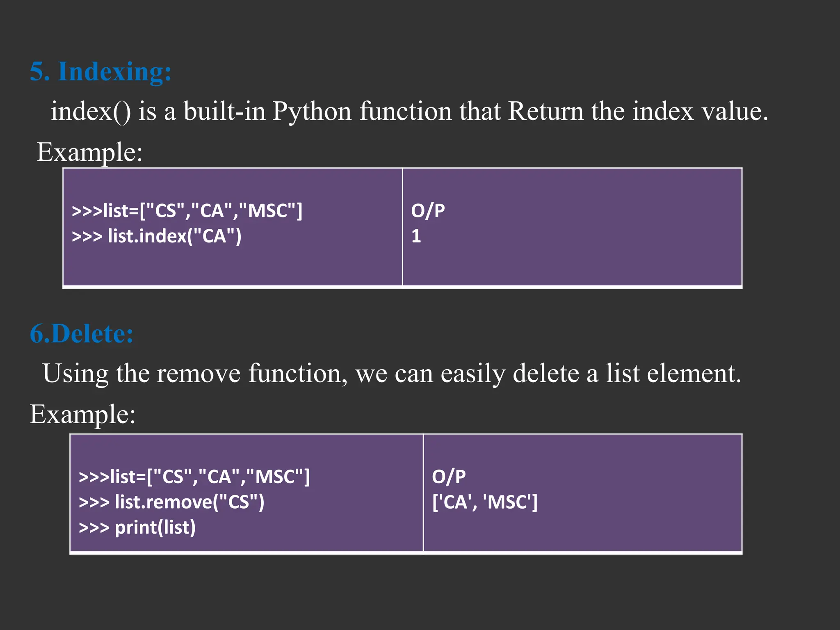Click the ['CA', 'MSC'] output text
This screenshot has height=630, width=840.
point(485,502)
